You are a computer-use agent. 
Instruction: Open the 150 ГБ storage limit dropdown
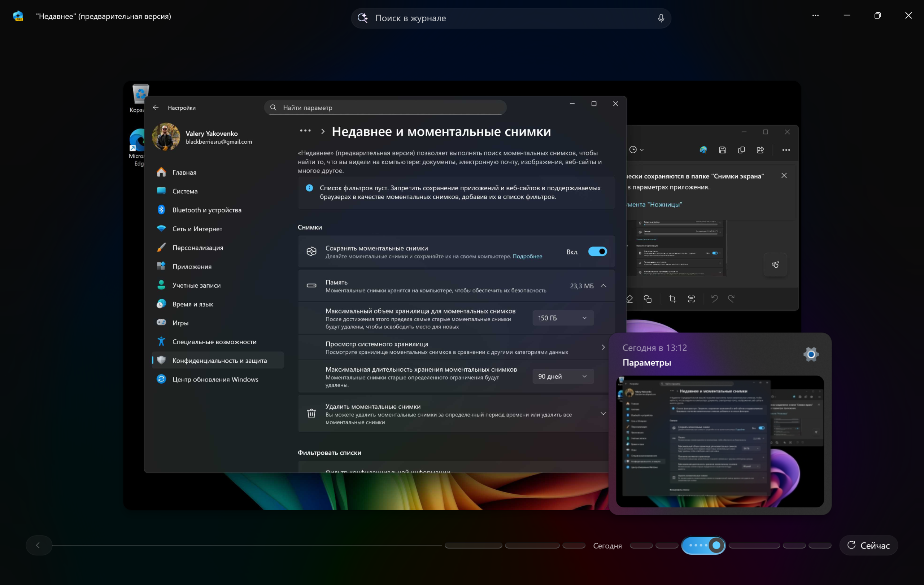[x=563, y=318]
